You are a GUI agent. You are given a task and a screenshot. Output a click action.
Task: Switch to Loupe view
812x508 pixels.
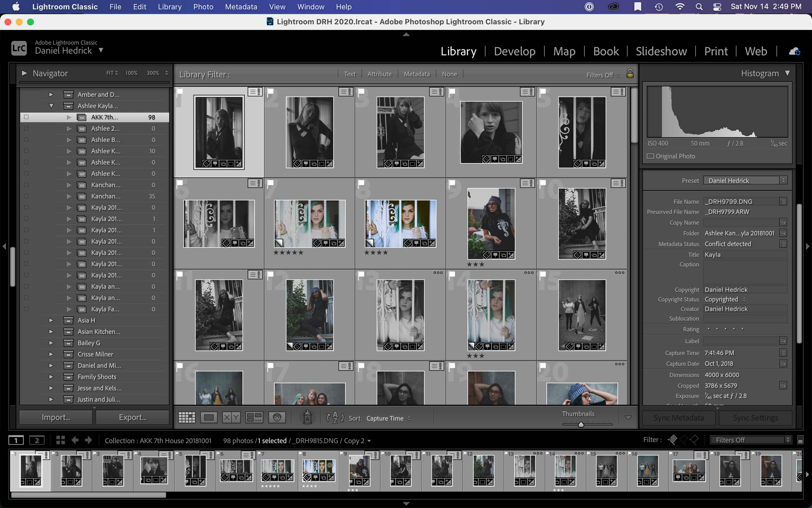[x=209, y=418]
